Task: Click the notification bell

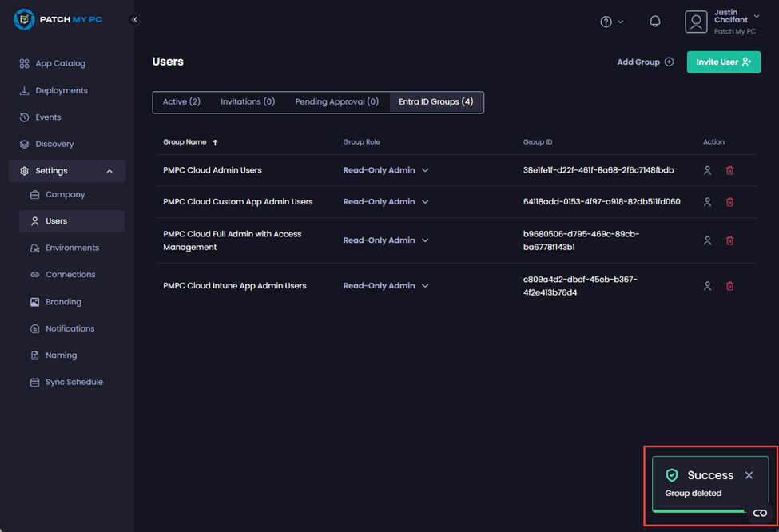Action: pos(654,21)
